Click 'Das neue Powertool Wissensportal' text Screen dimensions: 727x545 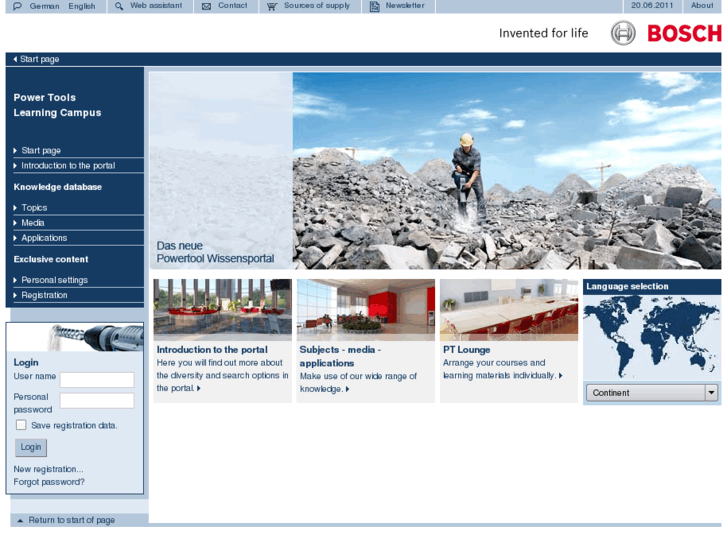(215, 252)
